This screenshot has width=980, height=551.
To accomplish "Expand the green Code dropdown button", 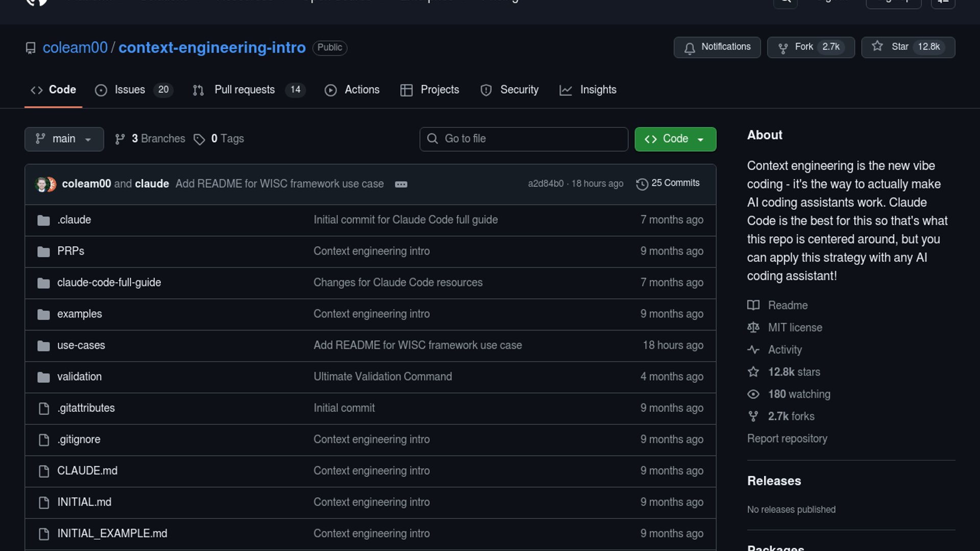I will (x=675, y=139).
